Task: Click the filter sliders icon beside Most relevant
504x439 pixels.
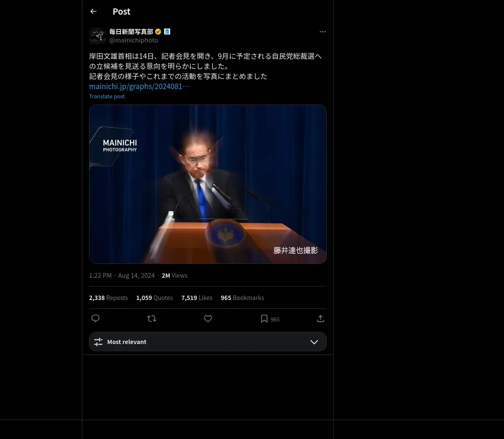Action: (98, 342)
